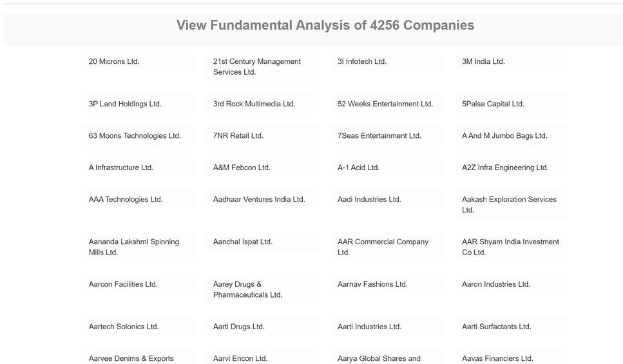Open 7NR Retail Ltd. analysis
This screenshot has height=364, width=623.
(x=238, y=136)
